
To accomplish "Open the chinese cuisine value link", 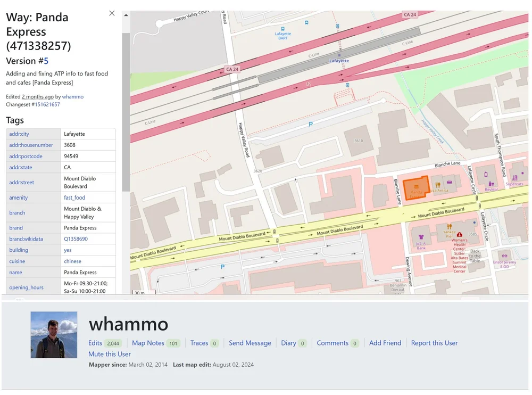I will point(72,261).
